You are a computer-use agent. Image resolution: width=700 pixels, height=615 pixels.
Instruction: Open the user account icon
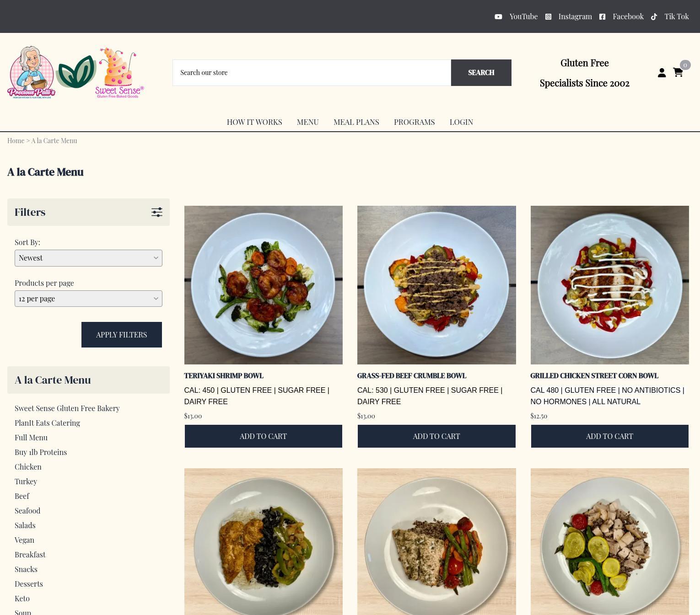click(662, 72)
